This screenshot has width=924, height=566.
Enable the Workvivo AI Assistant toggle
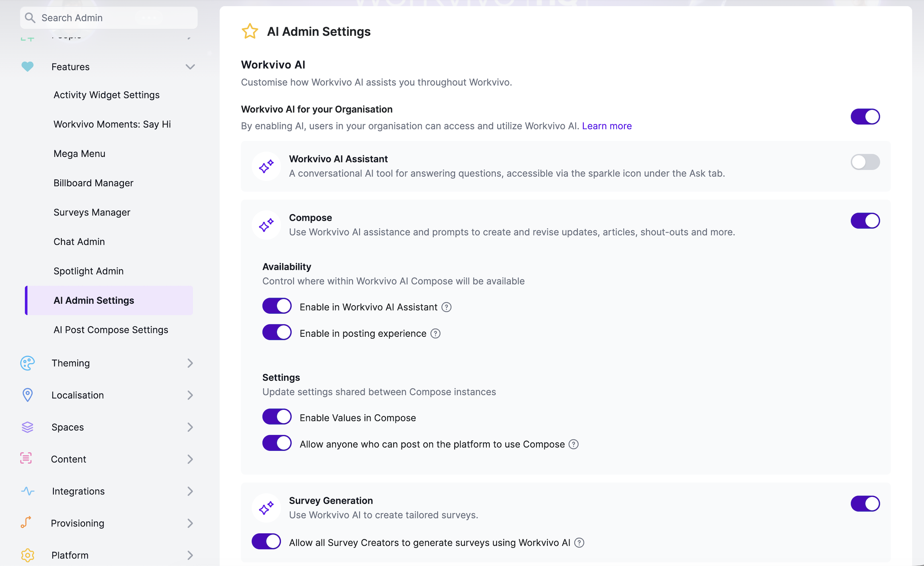point(865,162)
